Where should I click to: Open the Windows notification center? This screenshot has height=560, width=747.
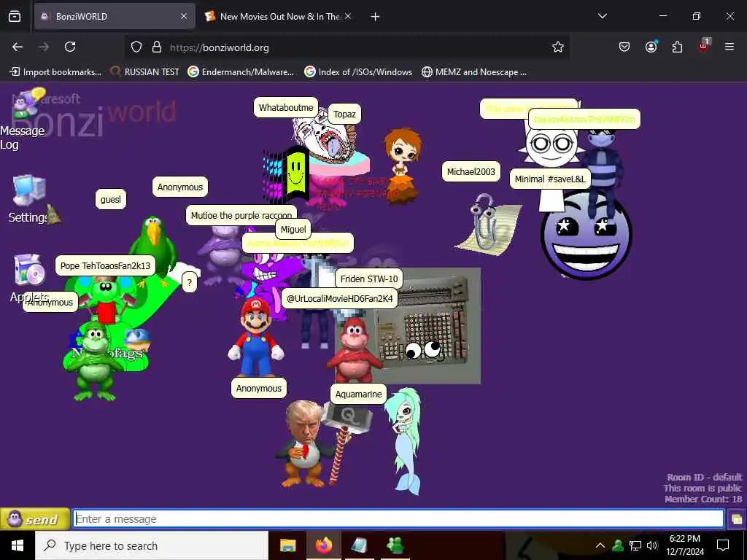pos(723,545)
